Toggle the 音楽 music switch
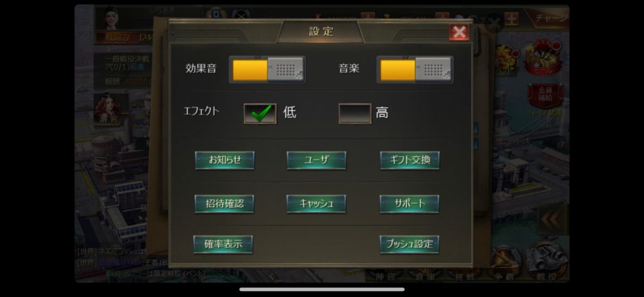The width and height of the screenshot is (644, 297). pos(415,70)
